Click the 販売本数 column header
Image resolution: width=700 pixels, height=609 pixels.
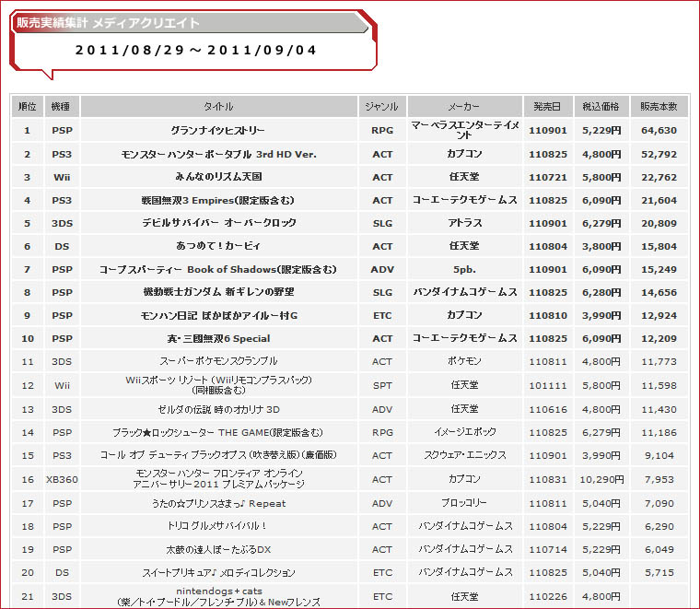659,106
